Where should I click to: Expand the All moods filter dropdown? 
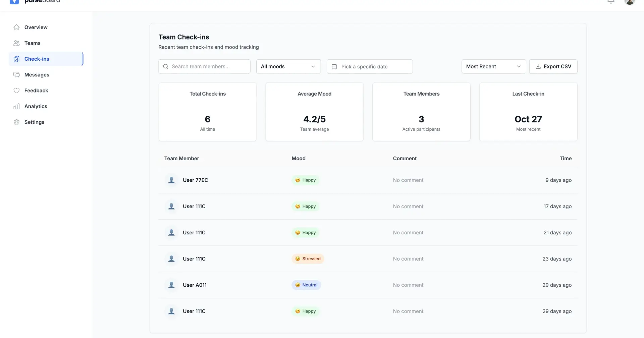288,67
